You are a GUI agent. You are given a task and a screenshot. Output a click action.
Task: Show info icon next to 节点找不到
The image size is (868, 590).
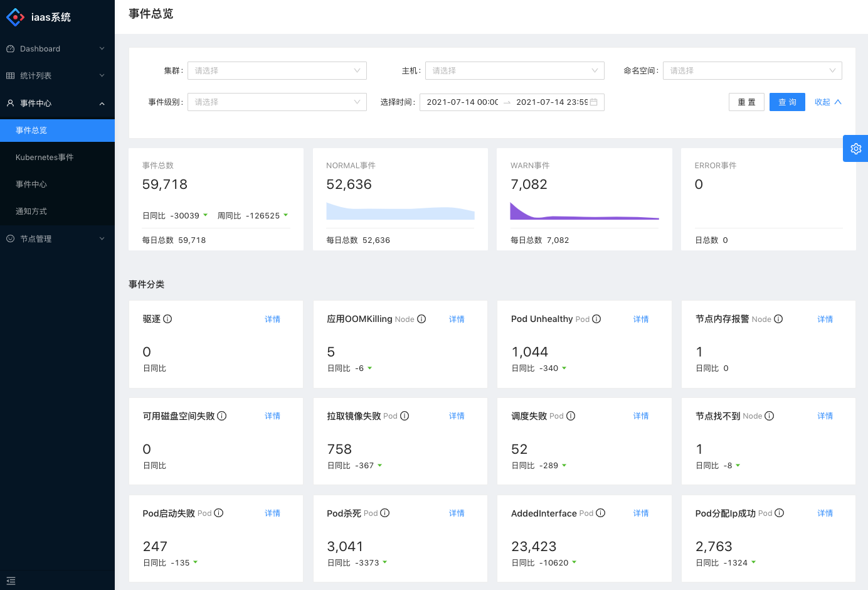point(770,416)
